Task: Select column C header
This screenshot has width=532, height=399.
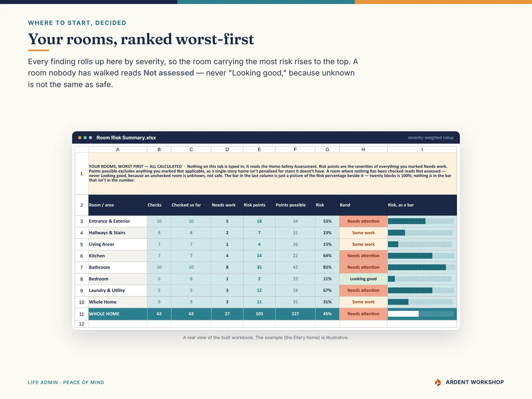Action: point(191,150)
